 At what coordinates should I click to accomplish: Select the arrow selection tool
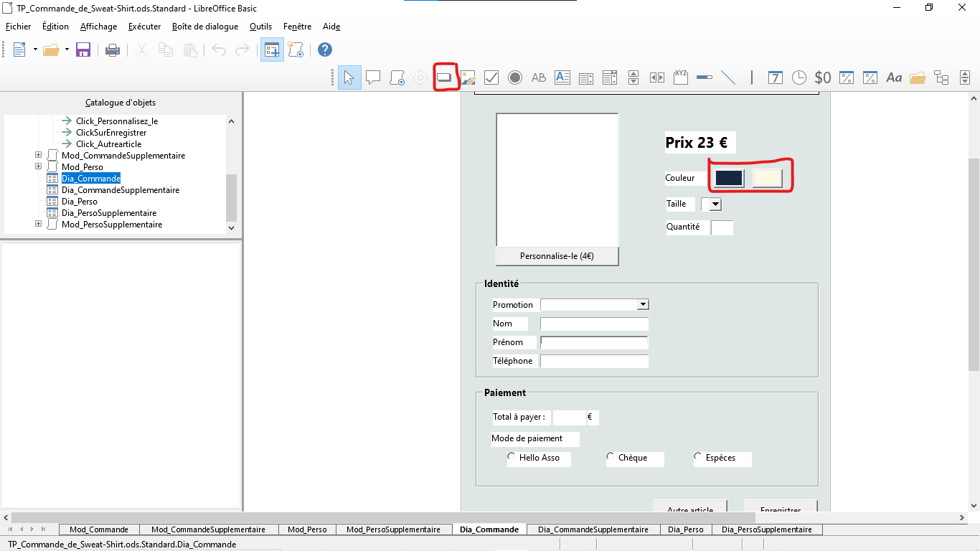(x=349, y=77)
